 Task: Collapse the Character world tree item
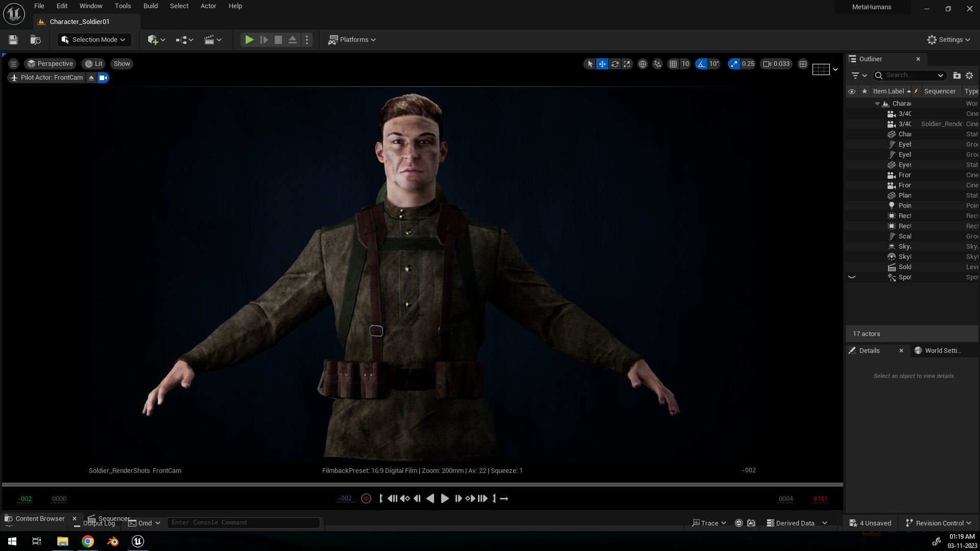coord(877,103)
